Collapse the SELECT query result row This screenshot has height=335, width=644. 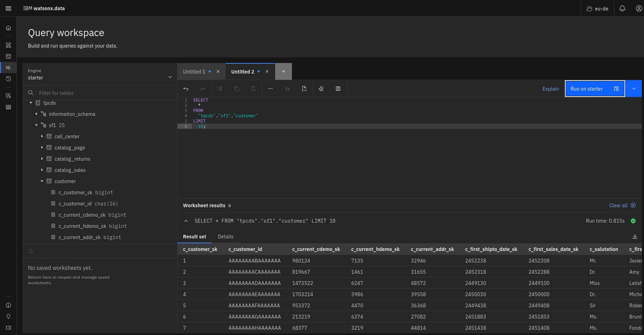point(186,221)
